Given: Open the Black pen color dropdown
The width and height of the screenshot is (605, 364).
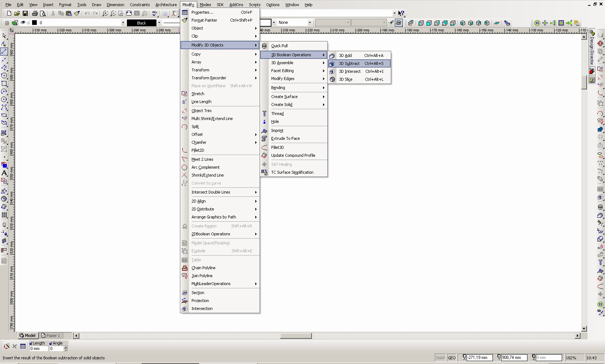Looking at the screenshot, I should pos(159,23).
